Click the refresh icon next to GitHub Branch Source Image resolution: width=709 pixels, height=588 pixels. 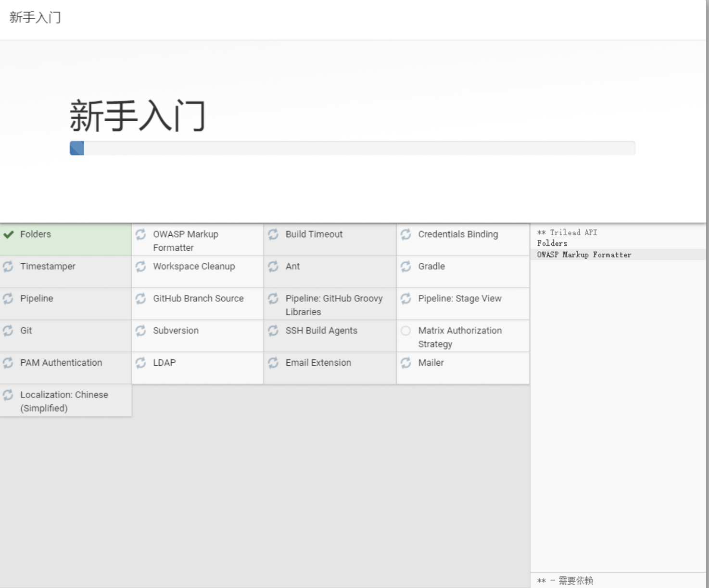click(x=140, y=299)
